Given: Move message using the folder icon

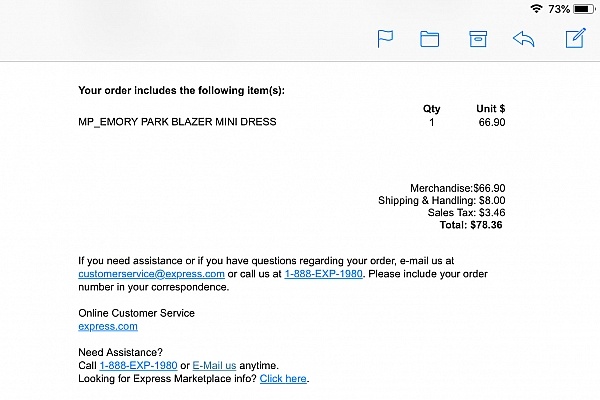Looking at the screenshot, I should tap(429, 39).
